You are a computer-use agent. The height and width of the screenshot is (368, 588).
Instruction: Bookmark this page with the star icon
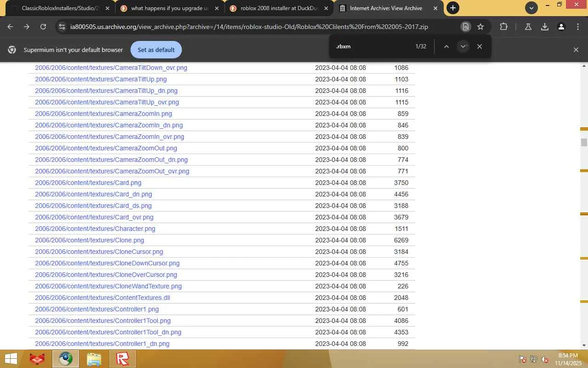(481, 27)
